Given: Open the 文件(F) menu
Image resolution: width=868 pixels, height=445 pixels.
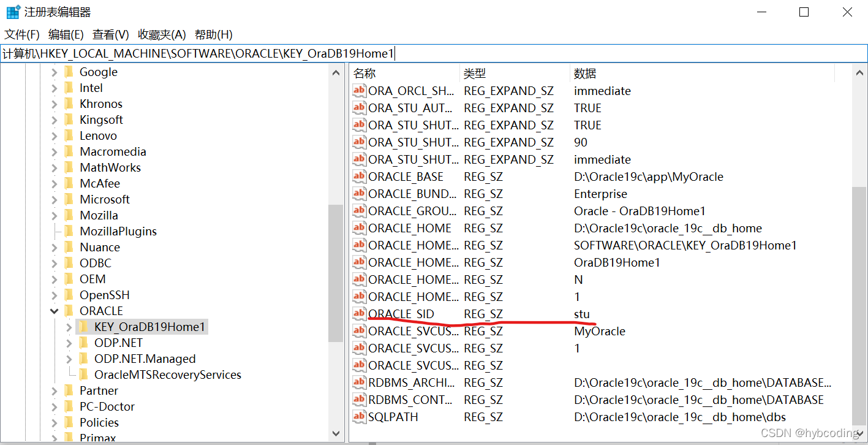Looking at the screenshot, I should [x=22, y=34].
